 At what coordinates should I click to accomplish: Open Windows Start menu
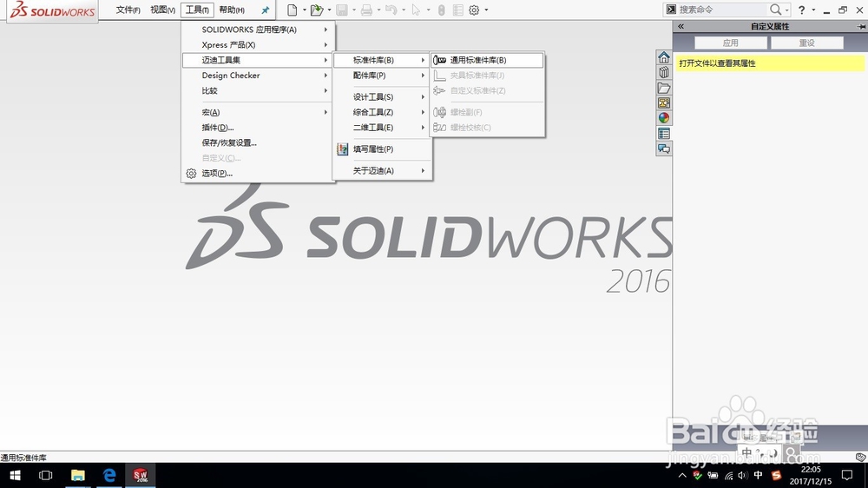tap(15, 475)
